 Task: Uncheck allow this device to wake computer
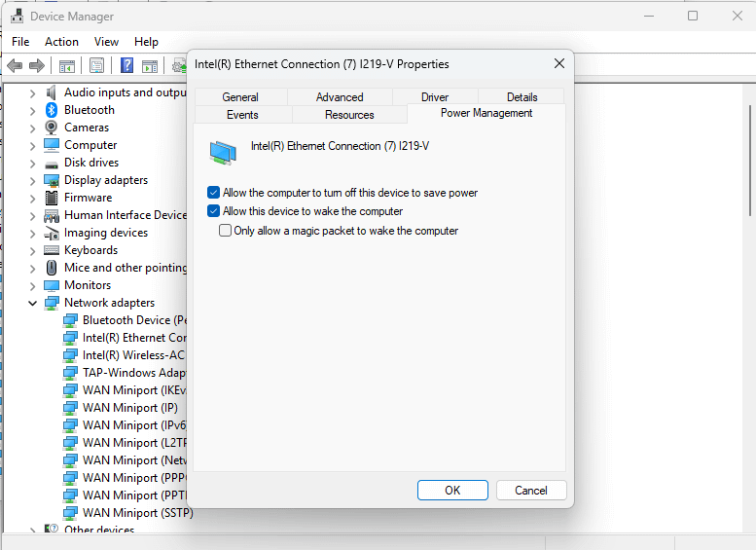(x=214, y=211)
